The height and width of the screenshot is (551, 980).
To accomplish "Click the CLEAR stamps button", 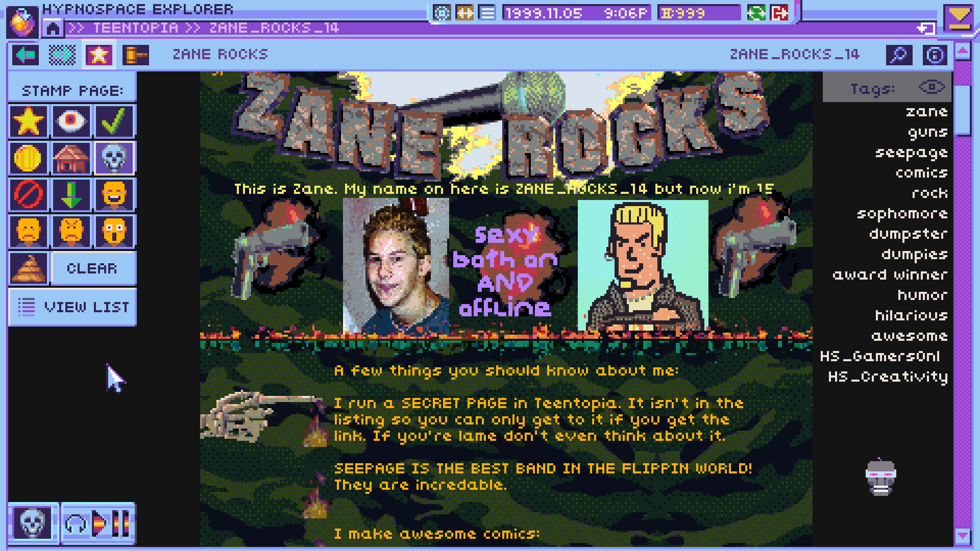I will point(92,267).
